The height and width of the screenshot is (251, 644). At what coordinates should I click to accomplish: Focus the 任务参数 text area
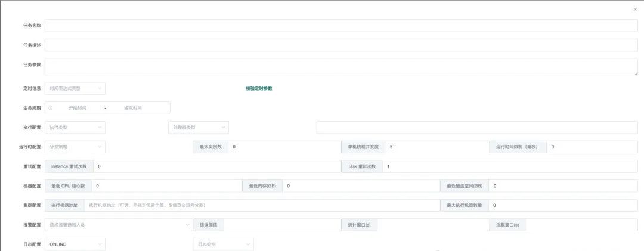[x=341, y=67]
